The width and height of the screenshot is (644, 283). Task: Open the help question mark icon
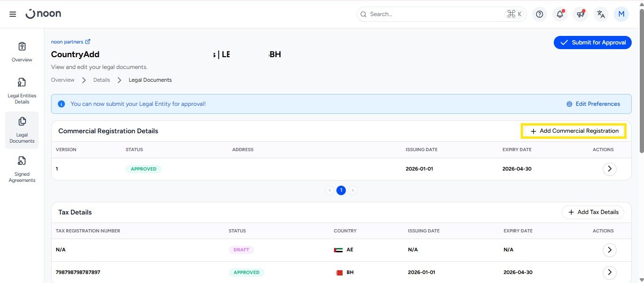click(x=540, y=14)
